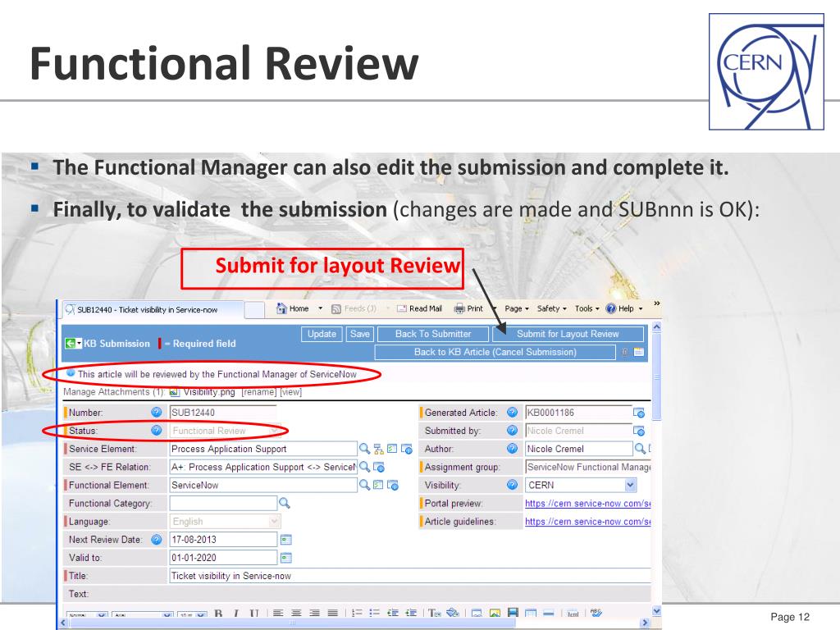Click the vertical scrollbar up arrow
This screenshot has width=840, height=630.
click(657, 326)
